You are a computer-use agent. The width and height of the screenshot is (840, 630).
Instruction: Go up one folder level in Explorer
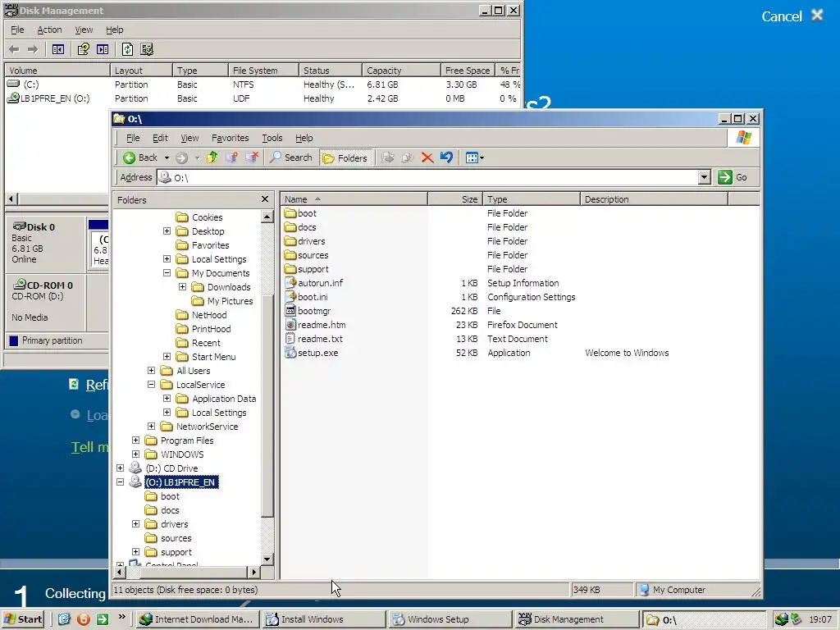212,157
